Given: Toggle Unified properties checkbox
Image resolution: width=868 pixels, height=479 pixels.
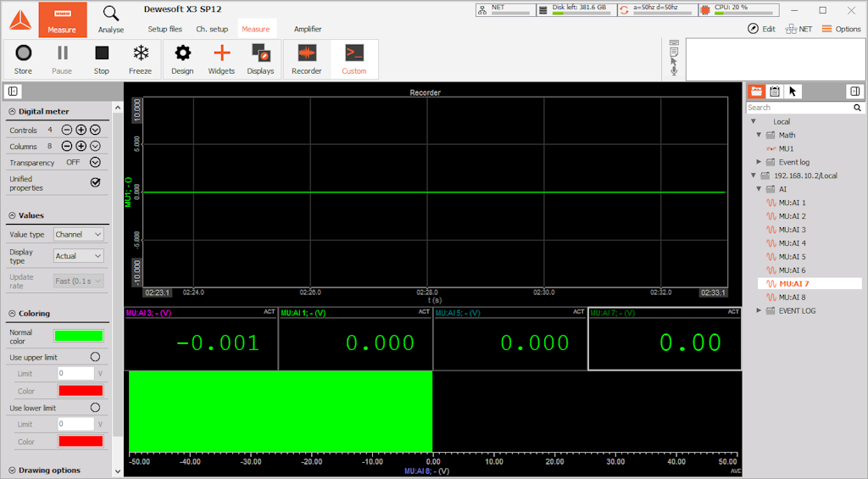Looking at the screenshot, I should (x=95, y=182).
